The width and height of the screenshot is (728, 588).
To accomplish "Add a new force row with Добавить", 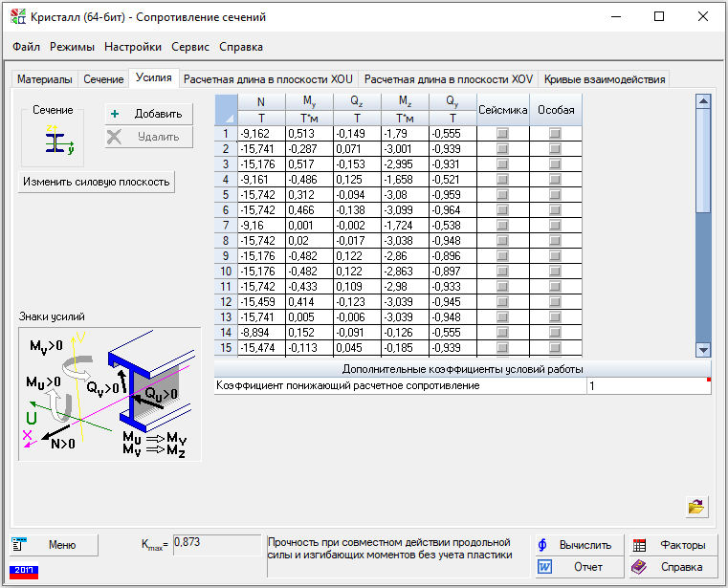I will click(147, 113).
